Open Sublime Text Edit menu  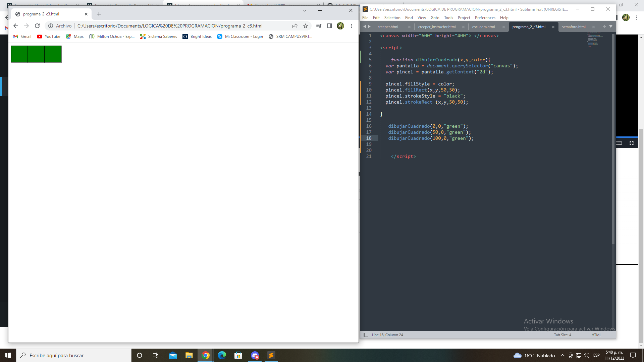tap(376, 18)
